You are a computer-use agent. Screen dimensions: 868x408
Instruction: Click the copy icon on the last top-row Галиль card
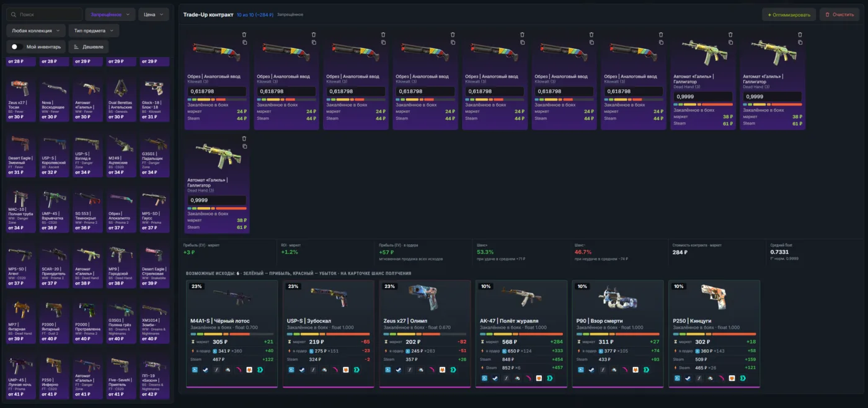tap(800, 42)
